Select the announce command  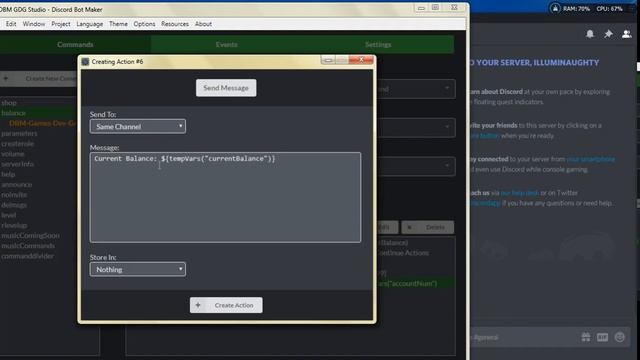[x=16, y=184]
